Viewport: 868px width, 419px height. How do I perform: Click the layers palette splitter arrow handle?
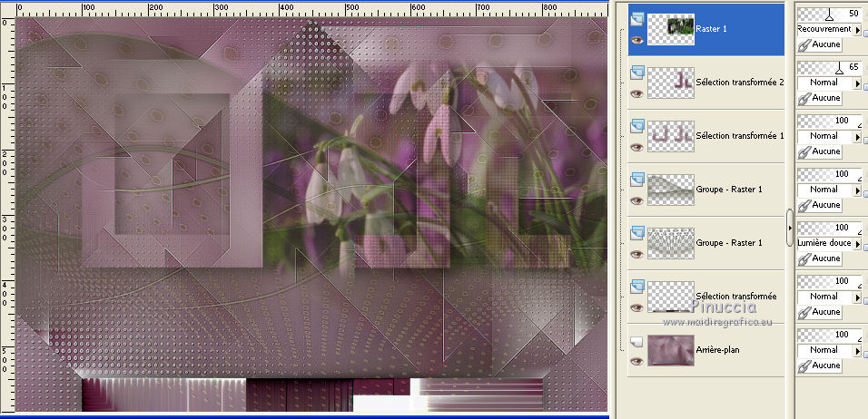coord(790,228)
